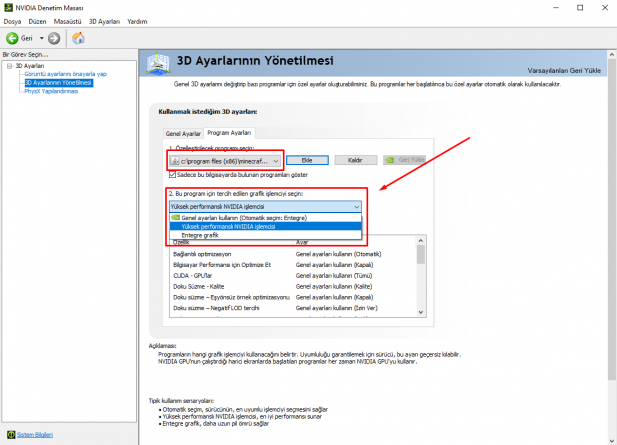Select Negatif LOD tercihi row

293,308
